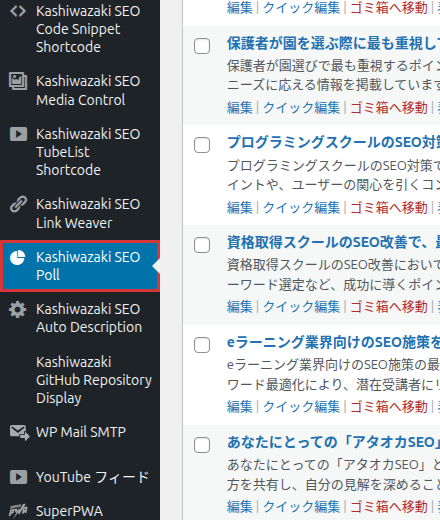Click ゴミ箱へ移動 under プログラミングスクール post
Viewport: 440px width, 520px height.
coord(389,207)
